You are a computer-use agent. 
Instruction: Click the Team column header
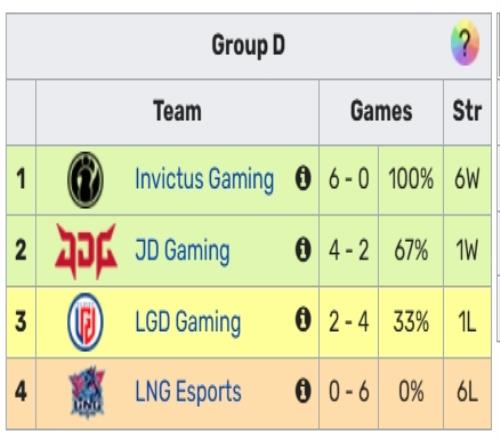177,112
